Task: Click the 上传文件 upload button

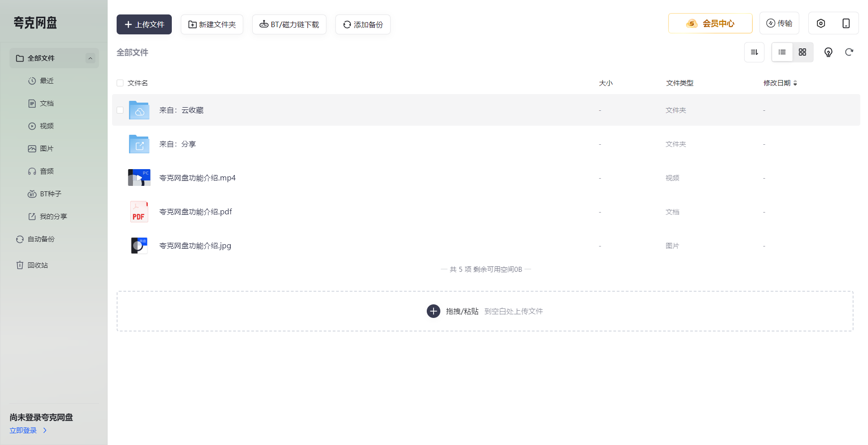Action: tap(144, 24)
